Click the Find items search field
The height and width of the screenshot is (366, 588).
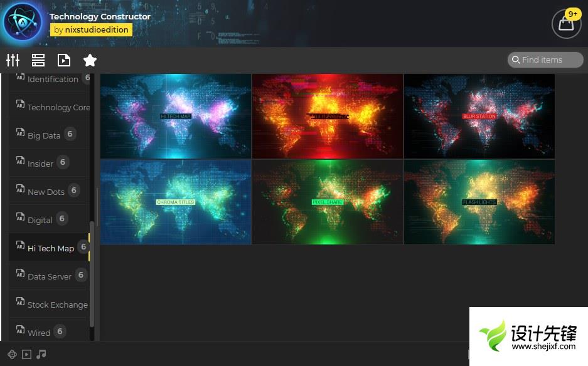coord(545,60)
